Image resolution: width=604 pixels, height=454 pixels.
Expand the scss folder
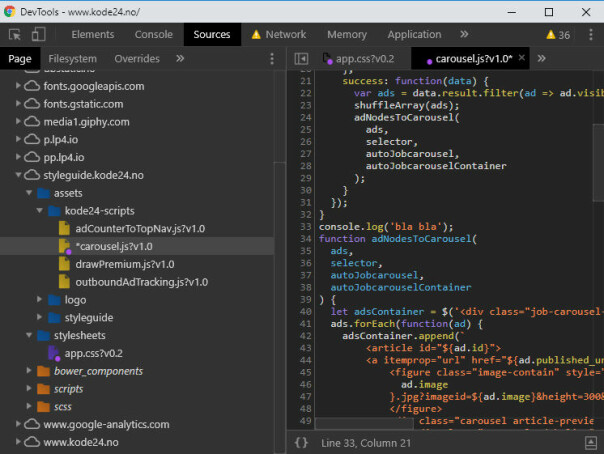click(29, 406)
